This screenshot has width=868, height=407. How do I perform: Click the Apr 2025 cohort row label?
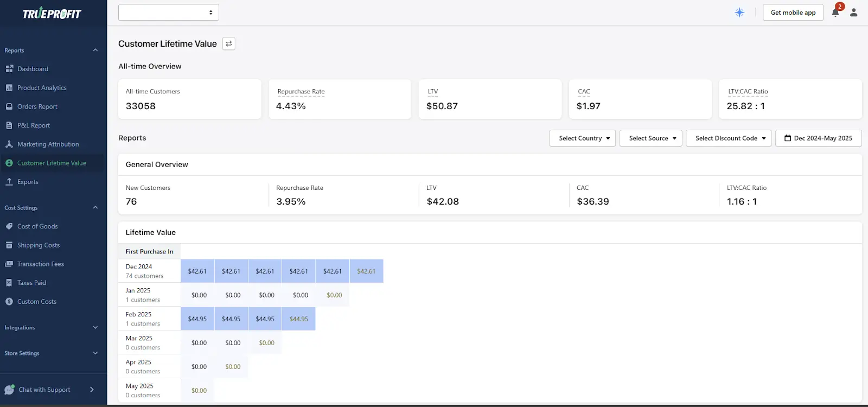click(149, 366)
